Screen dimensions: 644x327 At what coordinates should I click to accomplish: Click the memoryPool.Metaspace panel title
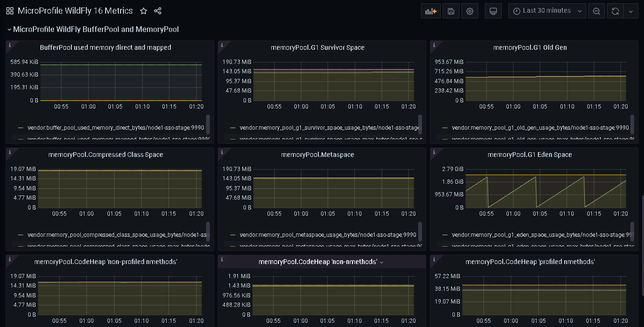coord(317,155)
